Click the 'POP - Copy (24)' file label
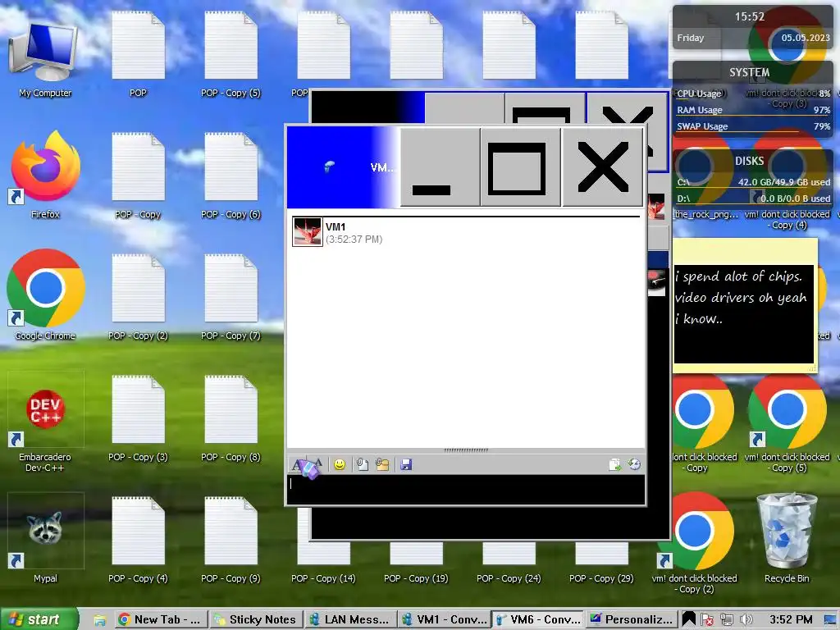 click(509, 578)
